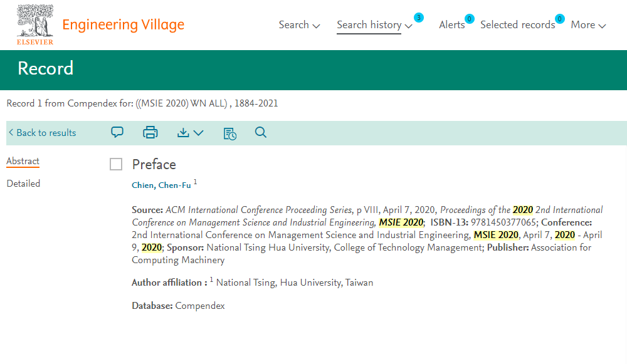This screenshot has height=364, width=627.
Task: Click the 'Database: Compendex' line
Action: point(178,306)
